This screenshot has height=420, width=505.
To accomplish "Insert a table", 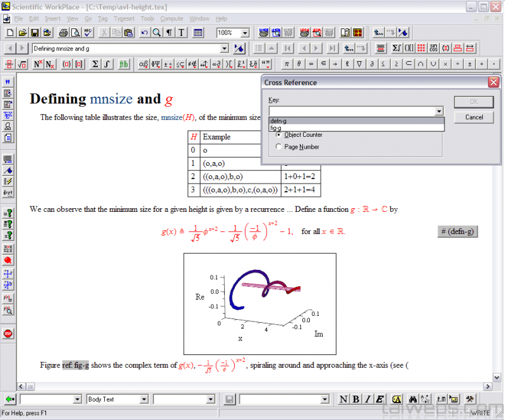I will click(x=198, y=32).
